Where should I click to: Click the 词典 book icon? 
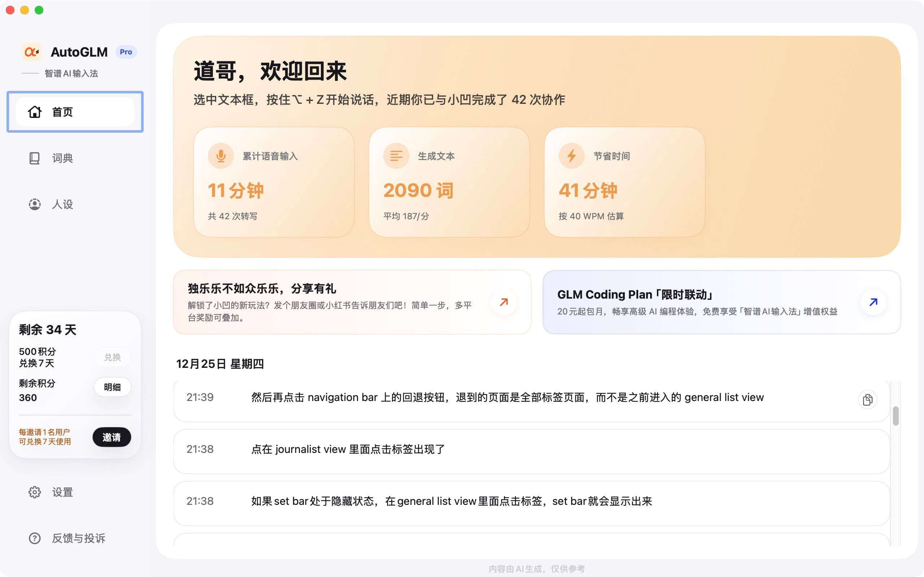(34, 158)
